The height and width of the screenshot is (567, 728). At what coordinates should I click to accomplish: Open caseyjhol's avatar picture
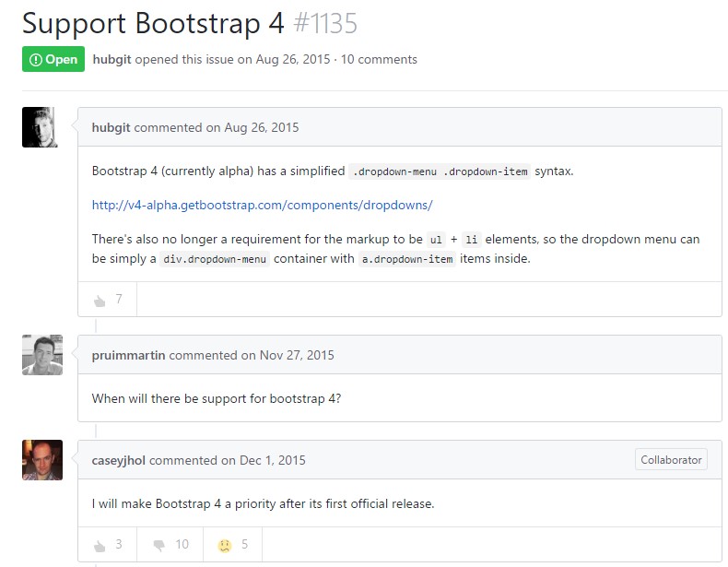[41, 460]
